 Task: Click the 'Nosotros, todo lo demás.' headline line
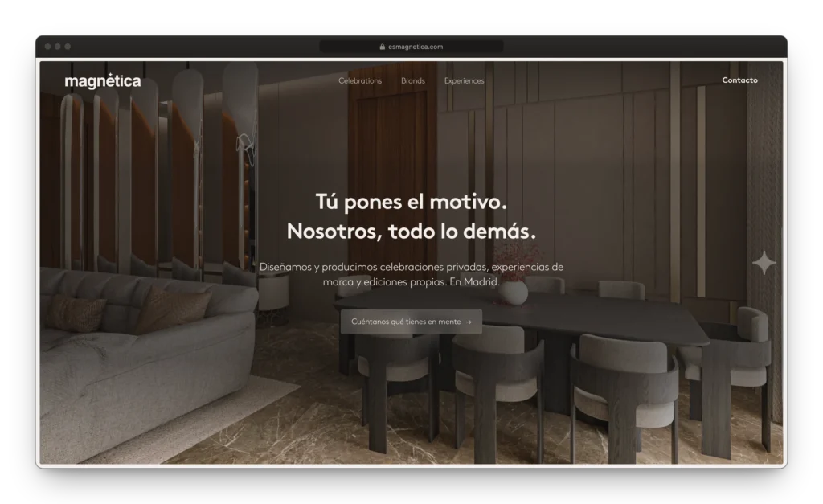[x=411, y=231]
